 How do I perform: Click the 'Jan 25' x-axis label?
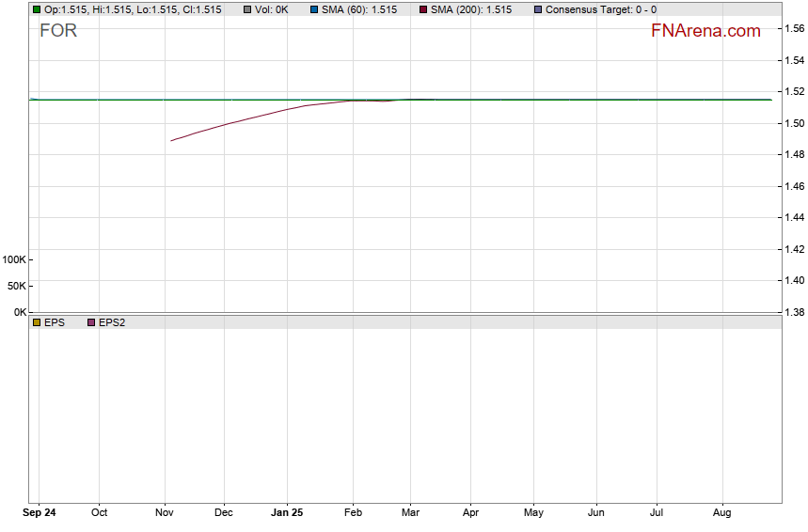tap(287, 513)
